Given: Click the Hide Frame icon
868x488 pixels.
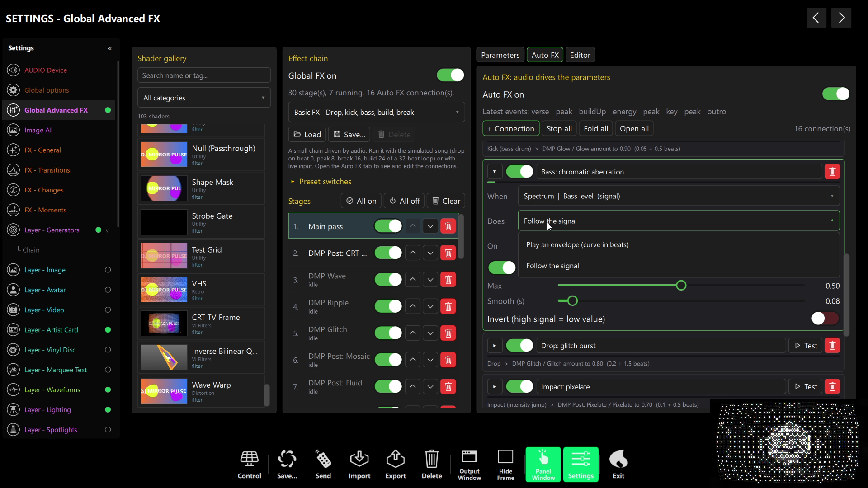Looking at the screenshot, I should coord(505,465).
